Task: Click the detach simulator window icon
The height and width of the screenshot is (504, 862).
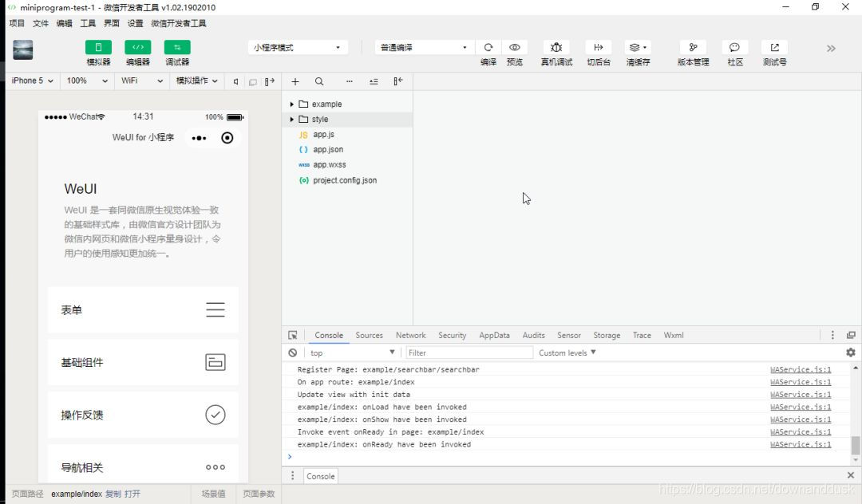Action: [253, 82]
